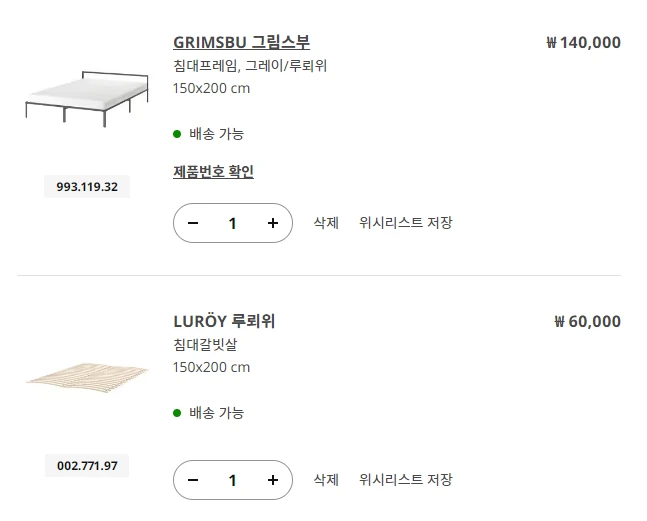The height and width of the screenshot is (521, 647).
Task: Increase LURÖY slatted base quantity with plus
Action: pyautogui.click(x=273, y=480)
